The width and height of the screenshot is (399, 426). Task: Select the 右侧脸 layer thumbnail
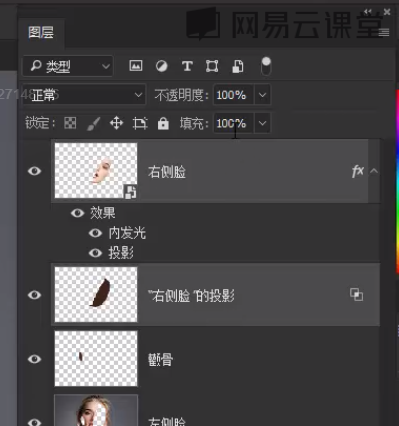(96, 170)
